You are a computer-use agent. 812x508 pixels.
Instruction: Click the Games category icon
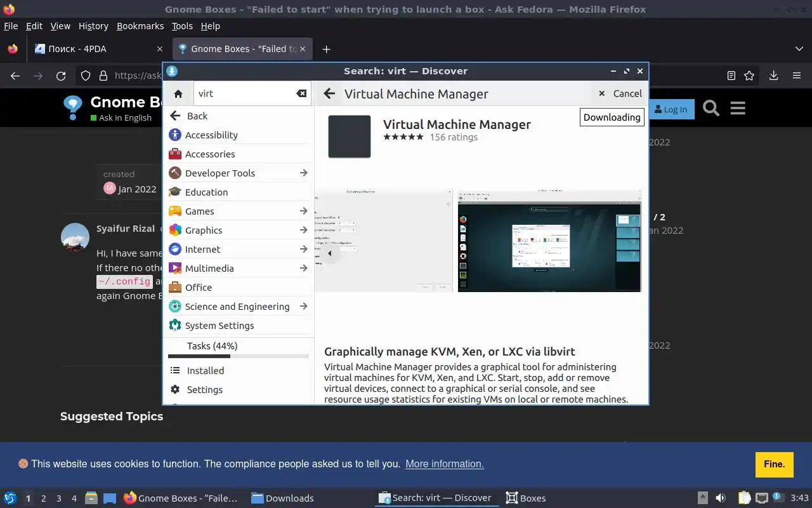tap(175, 211)
